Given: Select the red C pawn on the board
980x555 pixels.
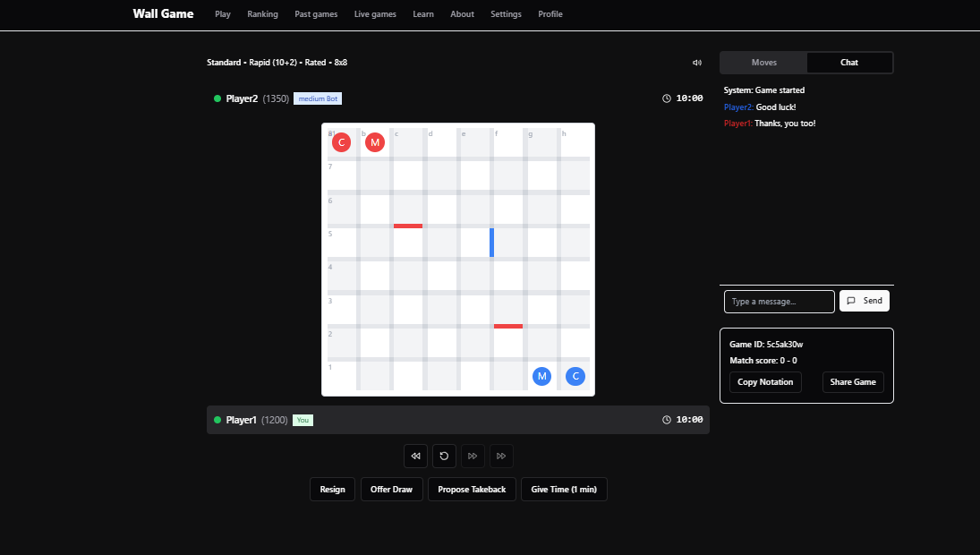Looking at the screenshot, I should [x=341, y=141].
